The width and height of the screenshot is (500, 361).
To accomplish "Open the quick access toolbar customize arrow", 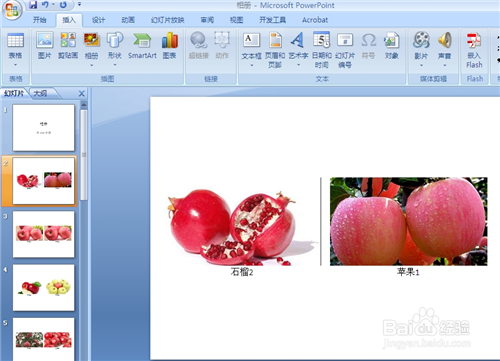I will (x=79, y=5).
